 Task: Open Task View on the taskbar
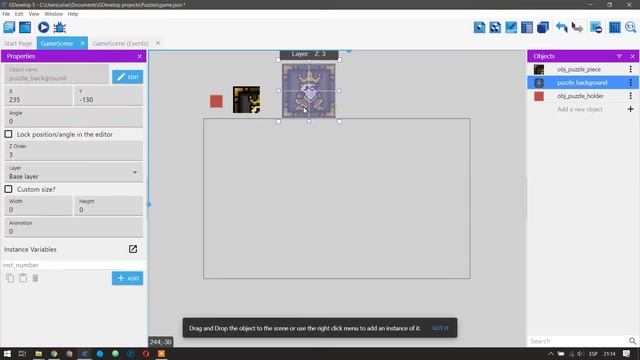tap(22, 353)
